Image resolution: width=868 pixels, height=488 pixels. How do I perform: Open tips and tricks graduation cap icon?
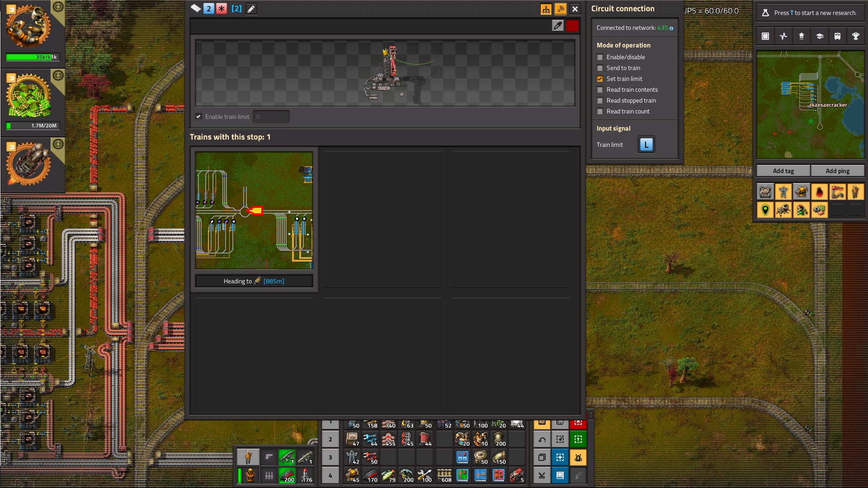pos(820,36)
